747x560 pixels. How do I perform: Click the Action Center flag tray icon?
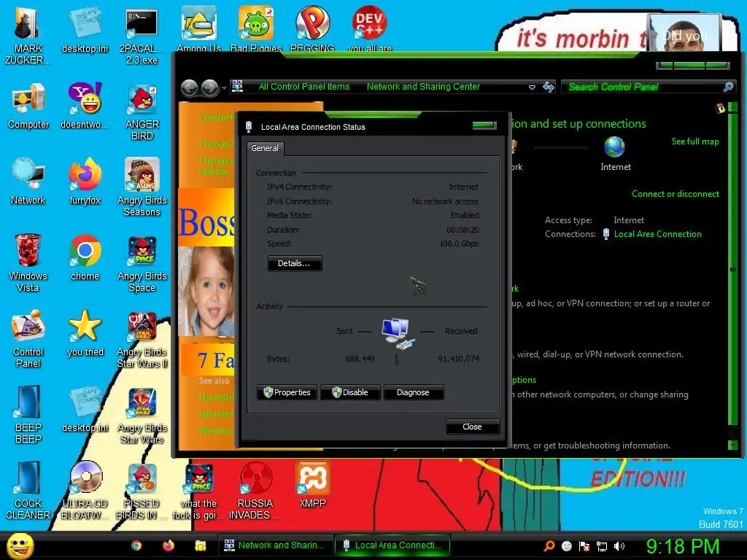(x=584, y=546)
